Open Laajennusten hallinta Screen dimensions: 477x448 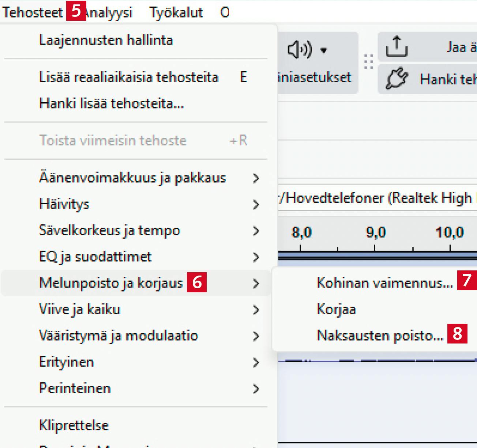(106, 40)
